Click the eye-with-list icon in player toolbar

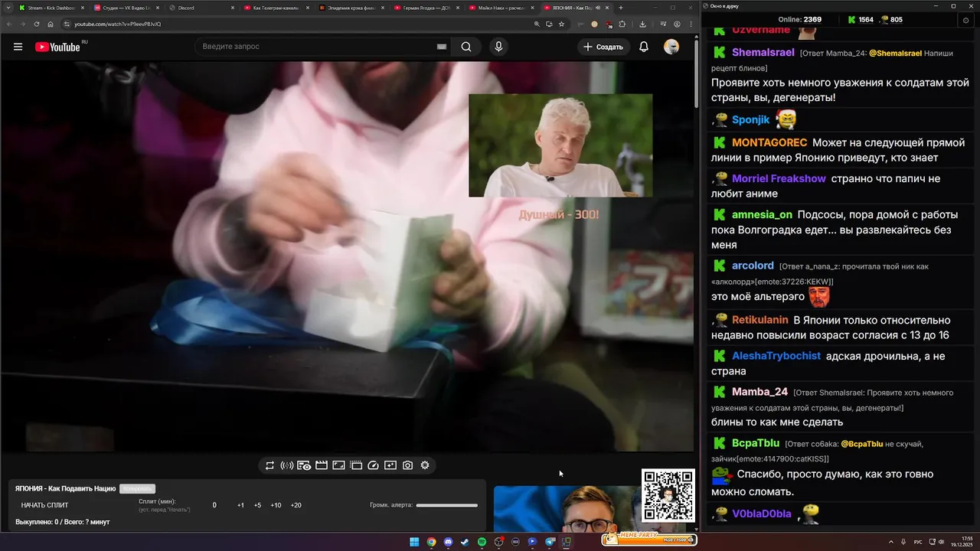pos(304,465)
